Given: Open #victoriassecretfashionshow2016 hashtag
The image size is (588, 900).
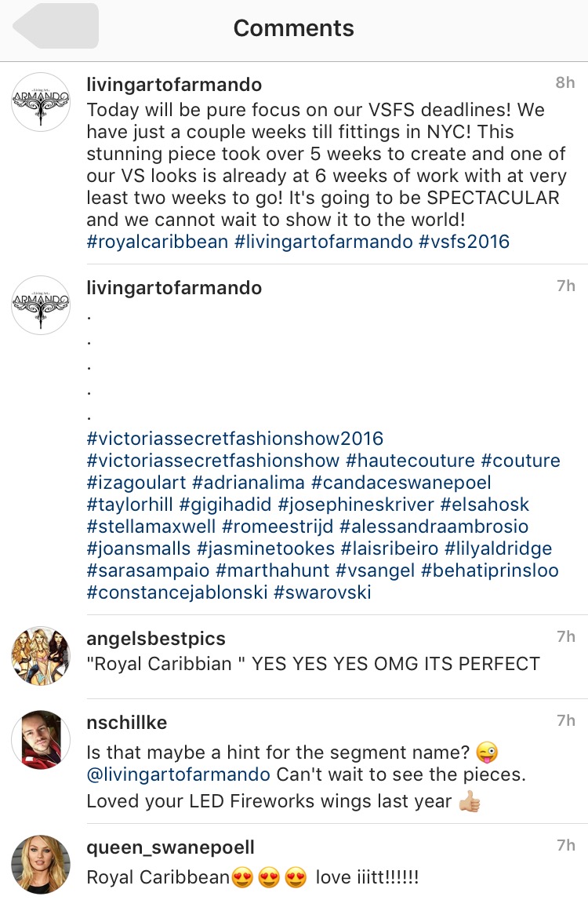Looking at the screenshot, I should coord(235,438).
